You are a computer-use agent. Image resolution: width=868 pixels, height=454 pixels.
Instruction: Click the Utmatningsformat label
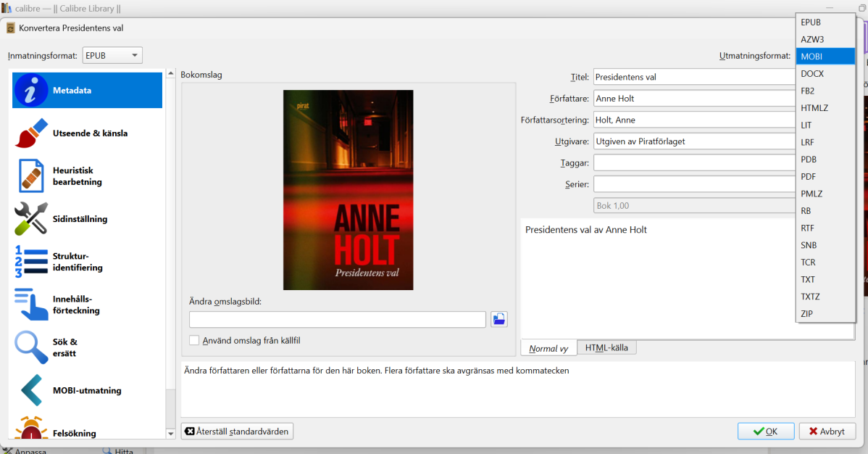755,56
